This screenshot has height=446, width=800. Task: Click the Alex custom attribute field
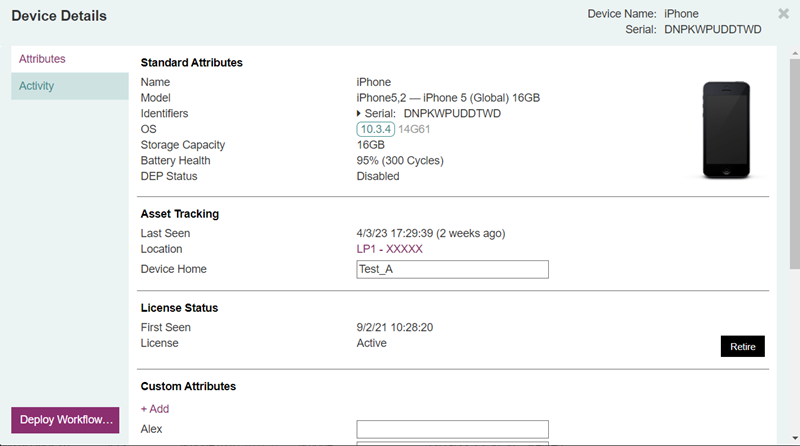tap(452, 429)
